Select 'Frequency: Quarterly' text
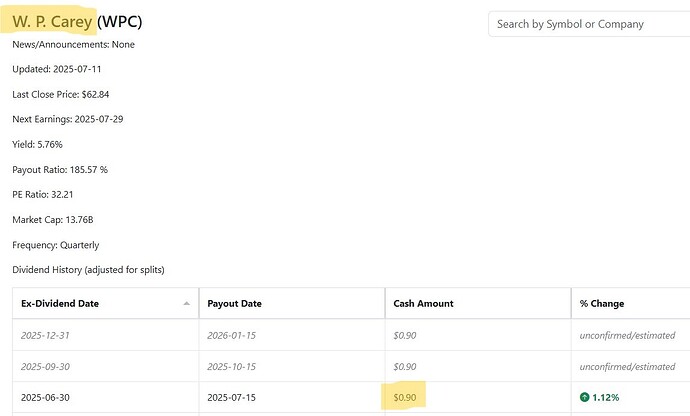This screenshot has width=690, height=416. (x=55, y=245)
